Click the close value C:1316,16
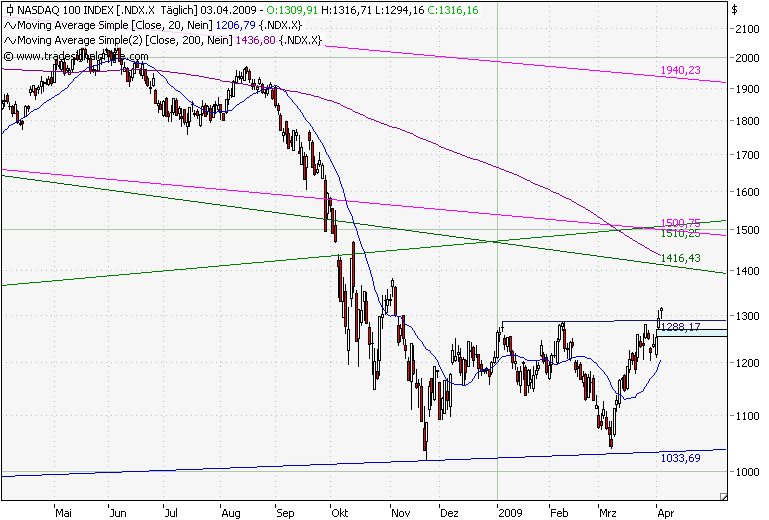Image resolution: width=769 pixels, height=520 pixels. click(453, 10)
